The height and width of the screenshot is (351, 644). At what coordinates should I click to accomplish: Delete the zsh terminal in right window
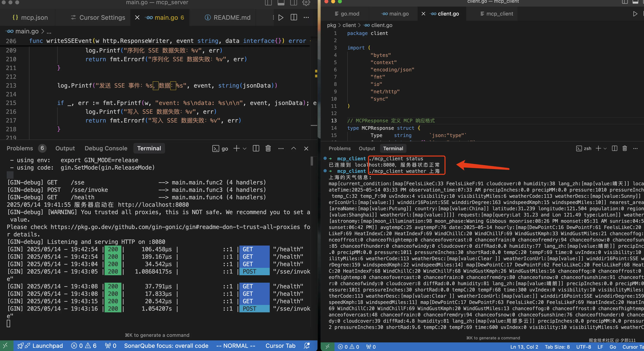point(624,148)
